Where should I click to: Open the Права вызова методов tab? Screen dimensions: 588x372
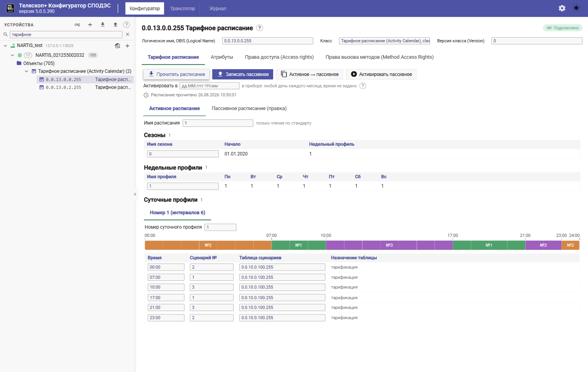coord(379,57)
